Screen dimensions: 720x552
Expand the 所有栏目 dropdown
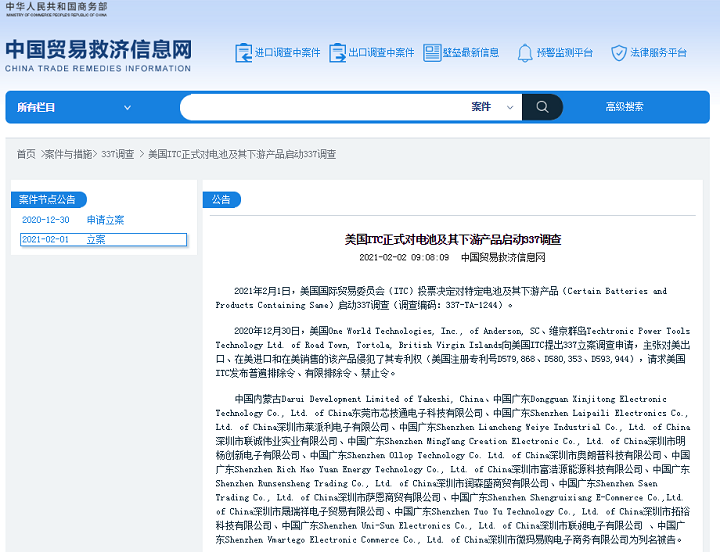(x=74, y=107)
